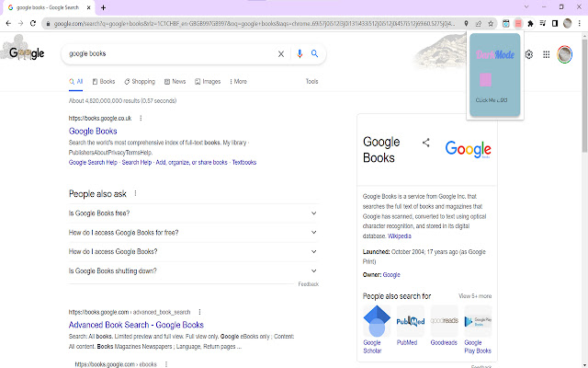Click the pink Dark Mode extension icon
The height and width of the screenshot is (368, 588).
tap(518, 24)
